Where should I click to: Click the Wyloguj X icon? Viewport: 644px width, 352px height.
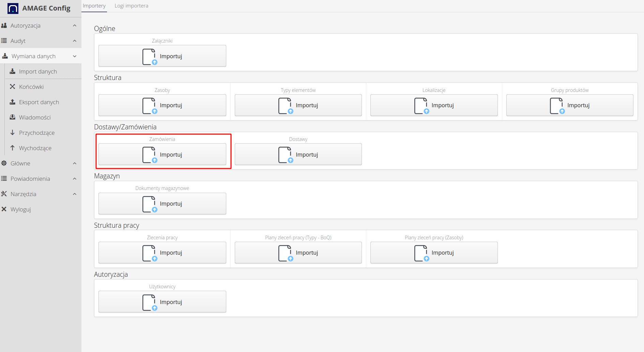point(4,209)
